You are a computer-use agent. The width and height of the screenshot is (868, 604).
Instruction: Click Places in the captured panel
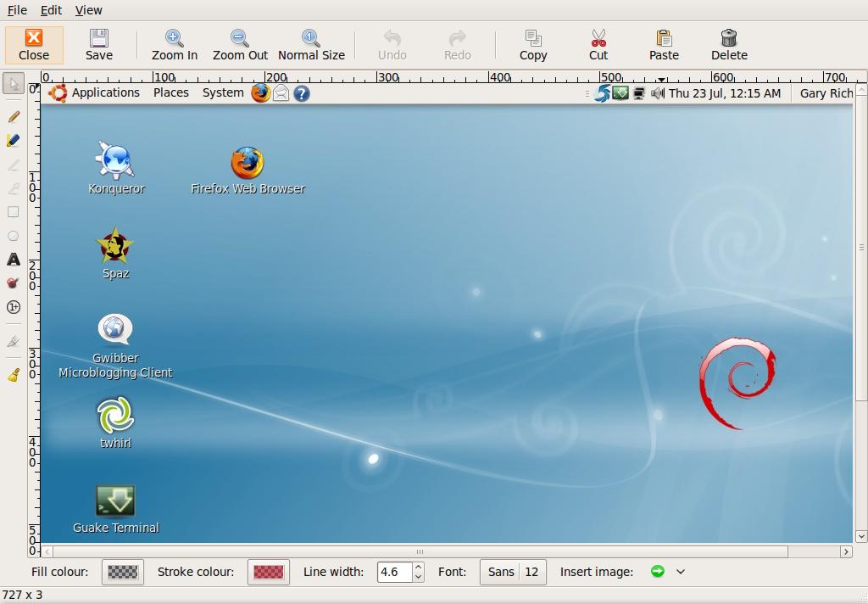click(171, 92)
